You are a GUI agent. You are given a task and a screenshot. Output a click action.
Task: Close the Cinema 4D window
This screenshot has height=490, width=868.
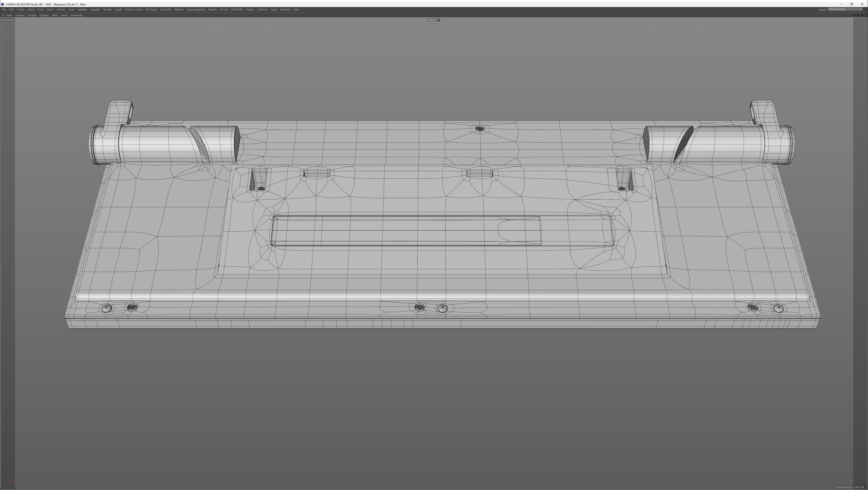(x=862, y=4)
